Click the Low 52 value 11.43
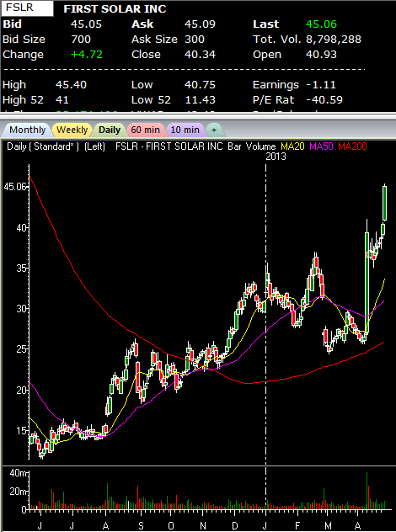 click(200, 100)
